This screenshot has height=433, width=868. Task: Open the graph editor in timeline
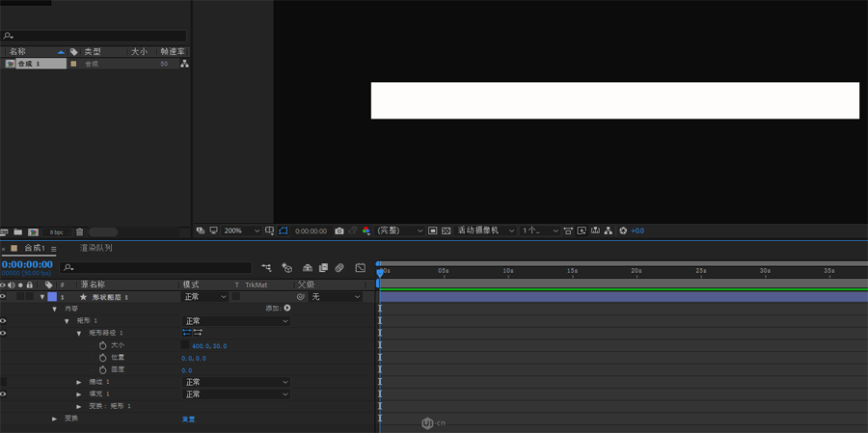pos(360,267)
